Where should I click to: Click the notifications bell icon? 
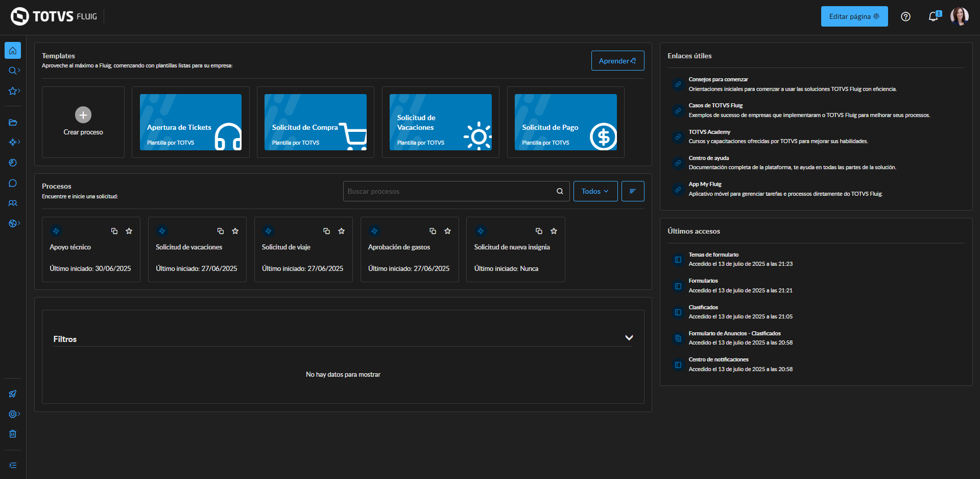[x=933, y=16]
